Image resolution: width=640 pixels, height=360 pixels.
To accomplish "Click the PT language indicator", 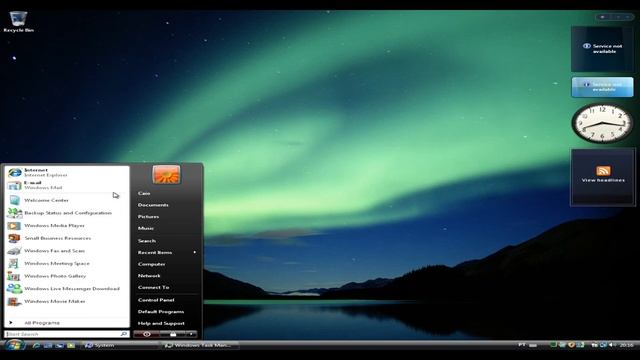I will point(522,345).
